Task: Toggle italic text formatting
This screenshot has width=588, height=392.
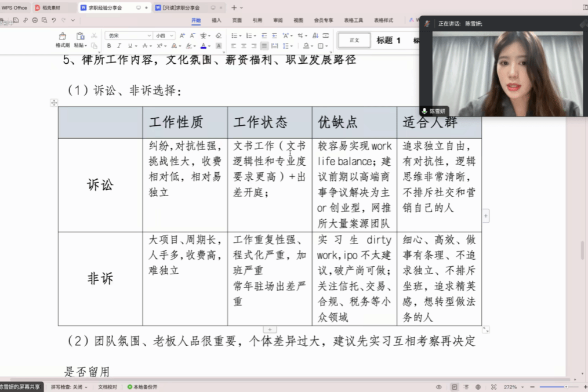Action: tap(119, 46)
